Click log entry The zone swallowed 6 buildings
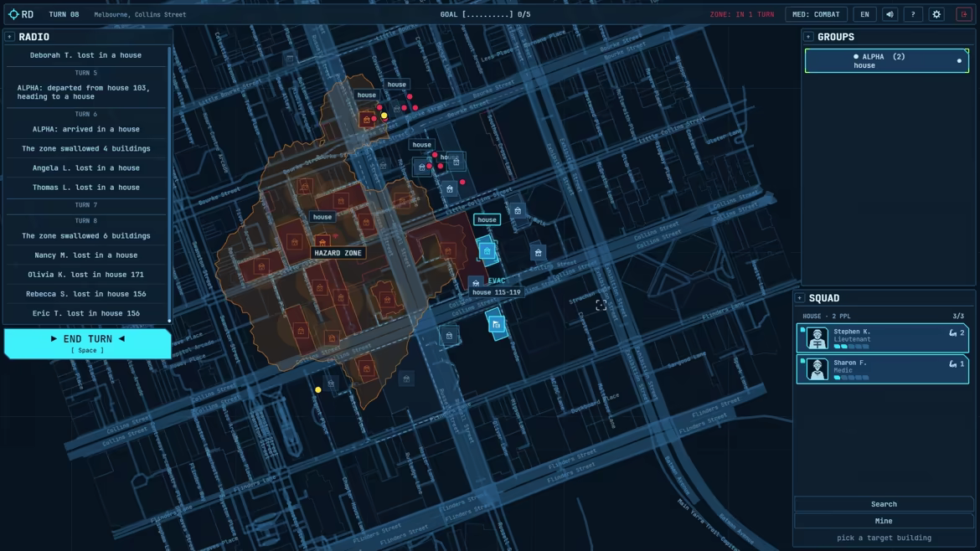This screenshot has width=980, height=551. 85,236
